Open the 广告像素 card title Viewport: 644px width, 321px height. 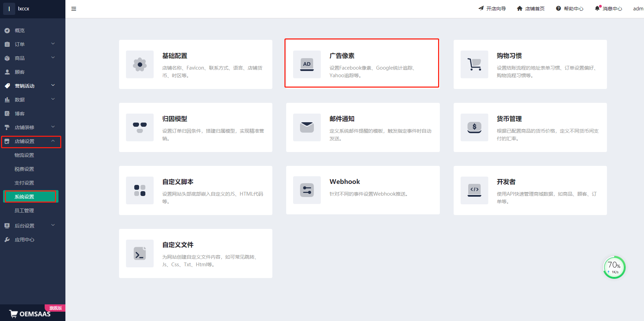342,56
